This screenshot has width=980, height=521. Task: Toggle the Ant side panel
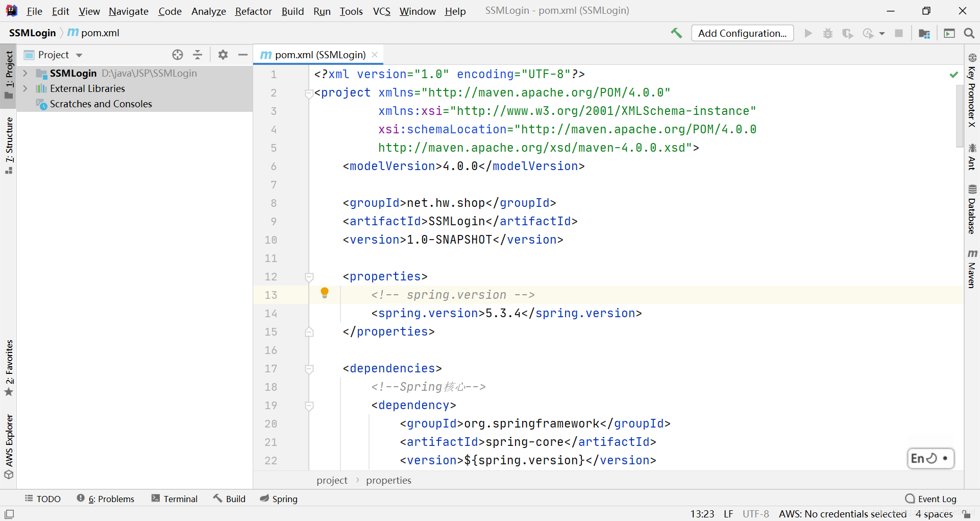(x=972, y=157)
